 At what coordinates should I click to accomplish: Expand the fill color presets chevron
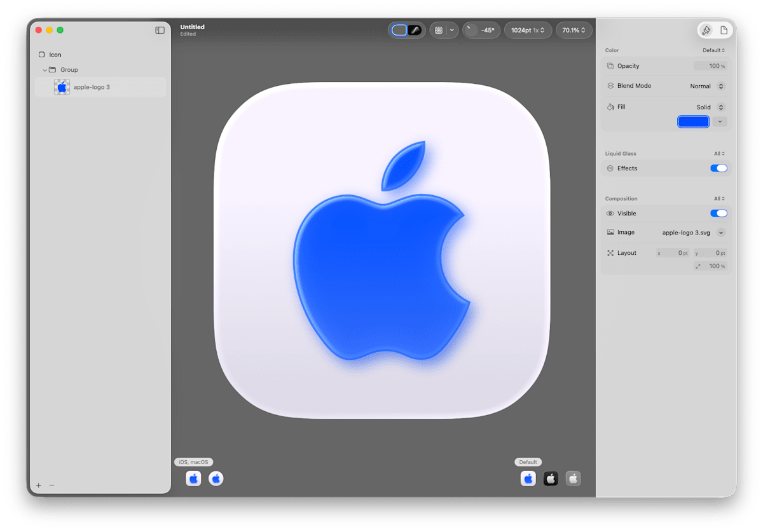720,121
